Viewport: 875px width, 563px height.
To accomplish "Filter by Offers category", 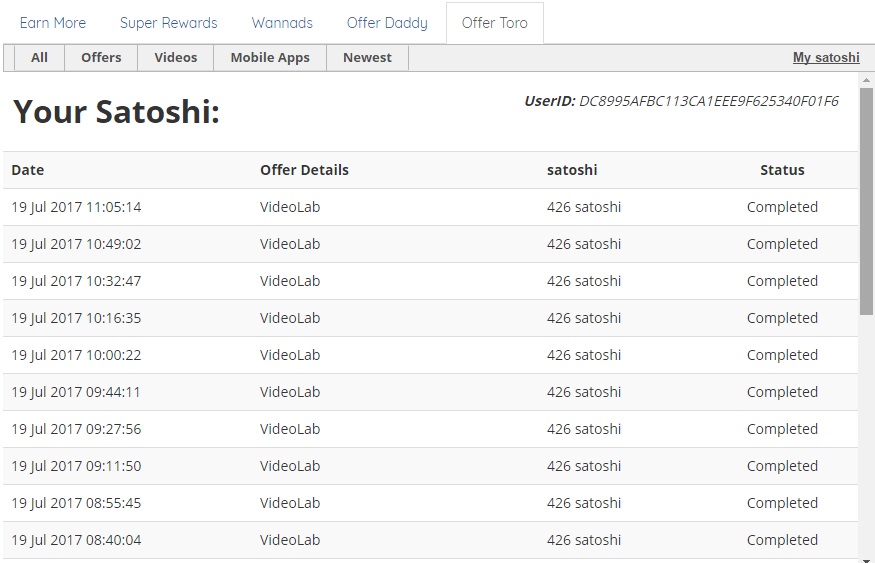I will pos(101,58).
